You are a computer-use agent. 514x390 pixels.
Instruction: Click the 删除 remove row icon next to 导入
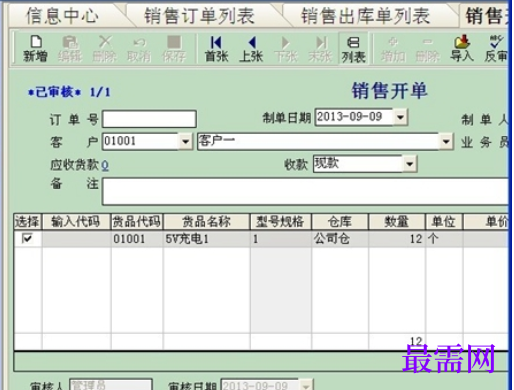tap(428, 49)
